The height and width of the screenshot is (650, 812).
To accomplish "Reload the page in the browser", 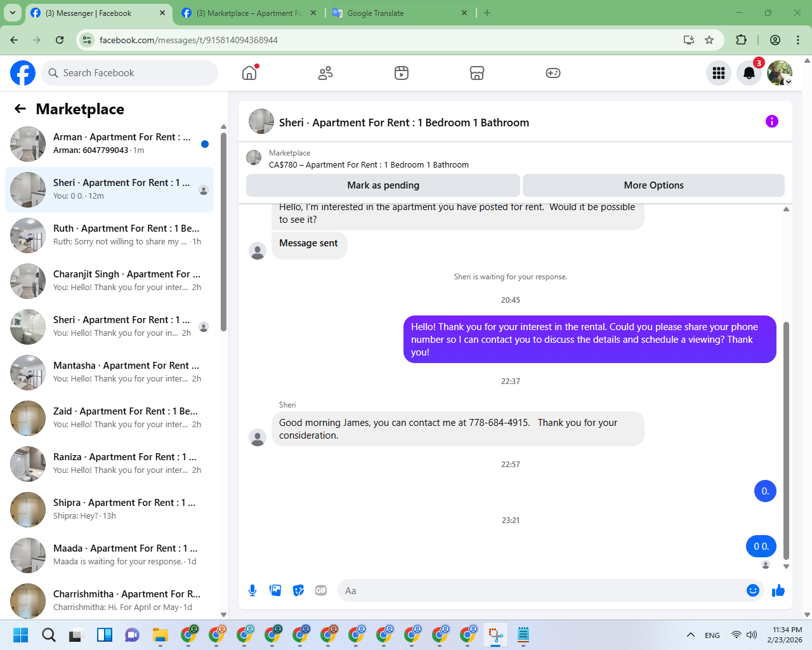I will [60, 40].
